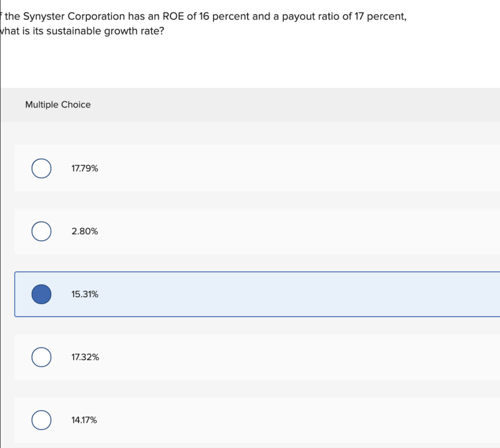Click the 14.17% answer text
The height and width of the screenshot is (448, 500).
(84, 420)
